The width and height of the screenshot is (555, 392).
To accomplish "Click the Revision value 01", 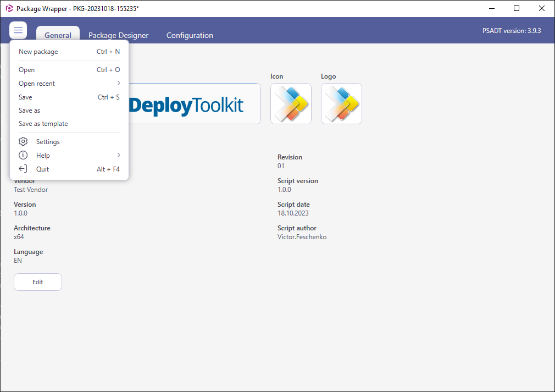I will (281, 166).
